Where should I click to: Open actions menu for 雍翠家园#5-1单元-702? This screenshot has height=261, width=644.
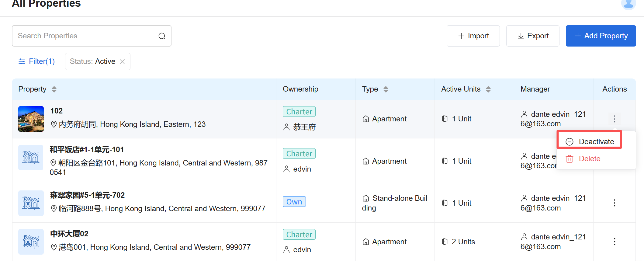(x=614, y=203)
